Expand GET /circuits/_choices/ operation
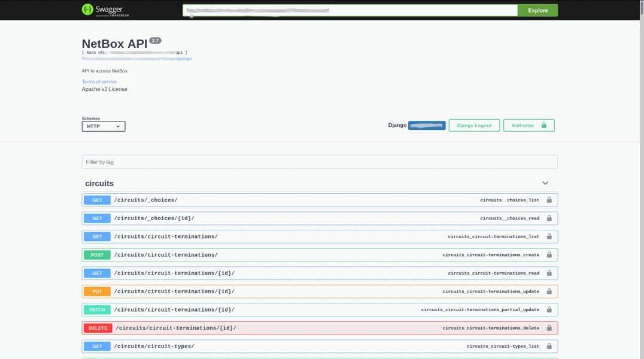644x359 pixels. tap(320, 200)
